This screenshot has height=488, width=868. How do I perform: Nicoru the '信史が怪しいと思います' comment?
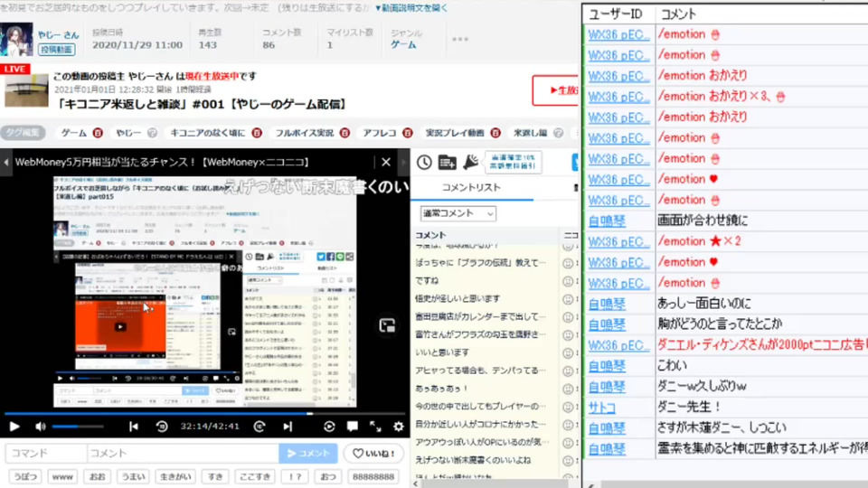(x=568, y=299)
